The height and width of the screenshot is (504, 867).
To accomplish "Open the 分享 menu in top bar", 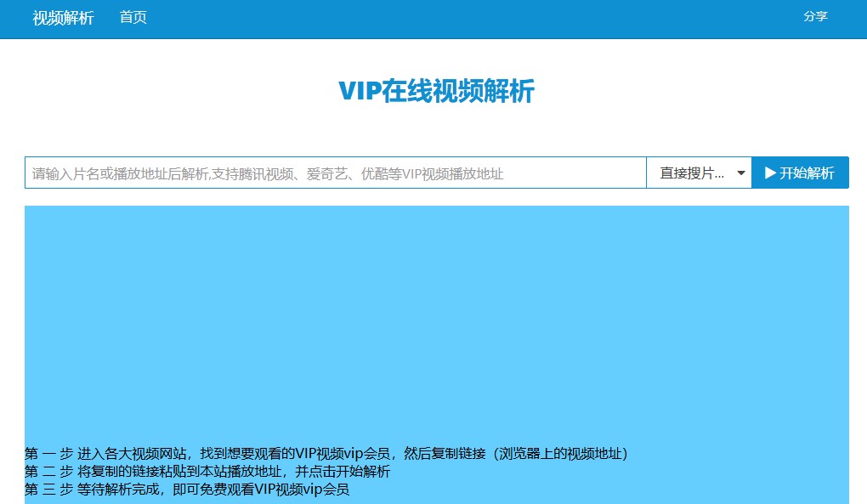I will [814, 16].
